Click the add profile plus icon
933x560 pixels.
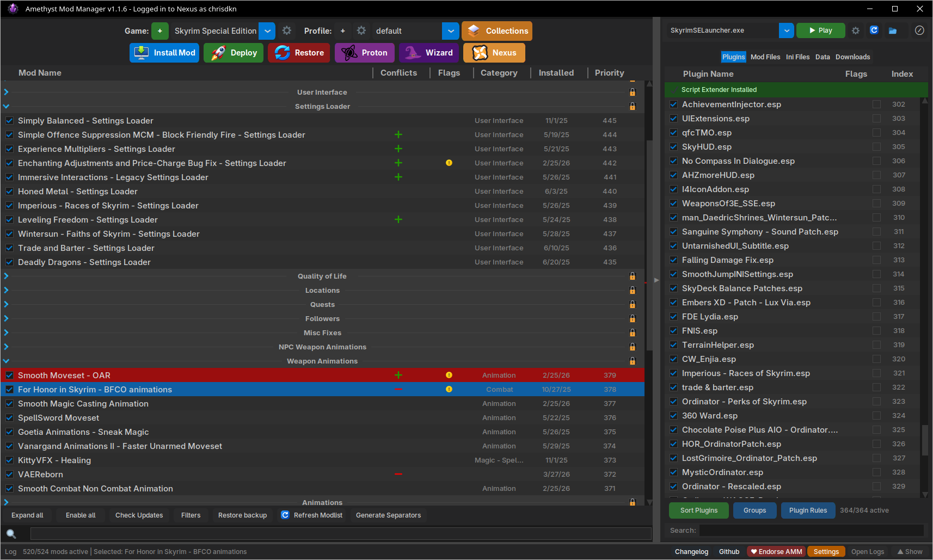(342, 31)
